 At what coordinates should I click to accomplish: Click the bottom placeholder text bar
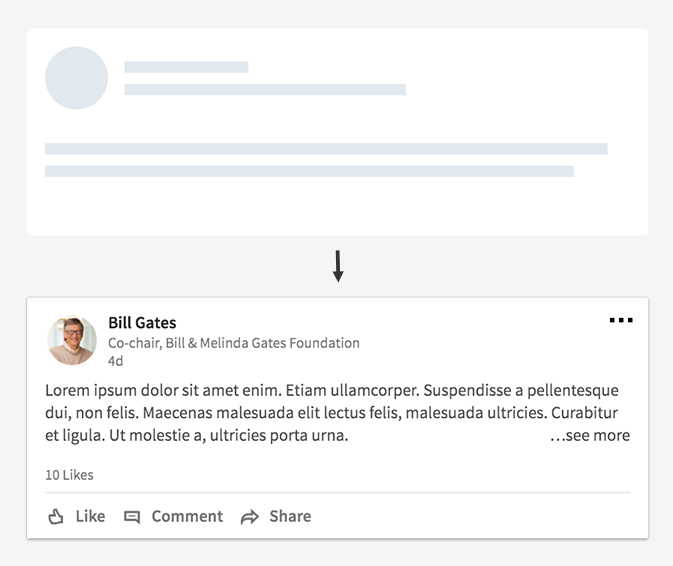coord(309,171)
